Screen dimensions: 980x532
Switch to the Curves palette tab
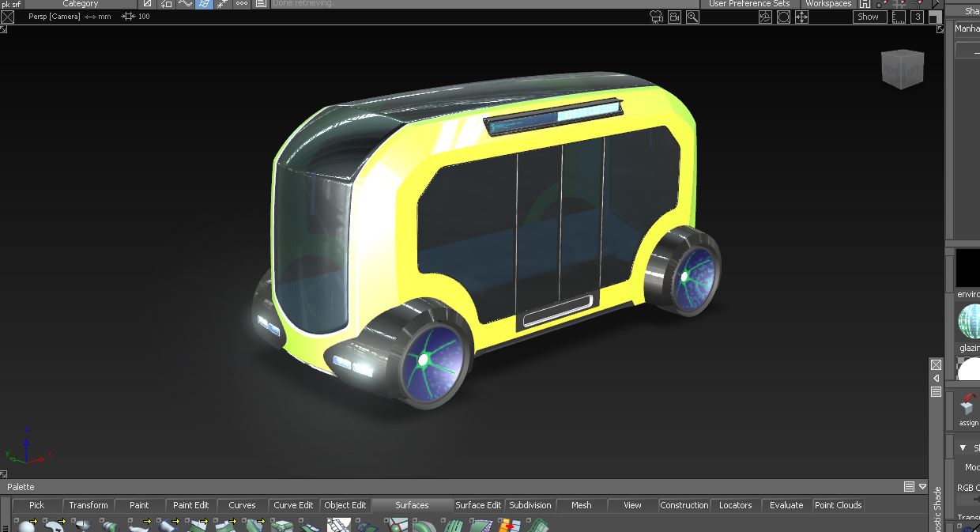coord(242,505)
